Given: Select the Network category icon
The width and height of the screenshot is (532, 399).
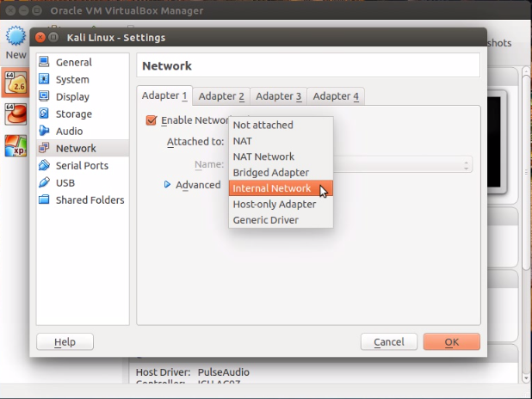Looking at the screenshot, I should 44,148.
